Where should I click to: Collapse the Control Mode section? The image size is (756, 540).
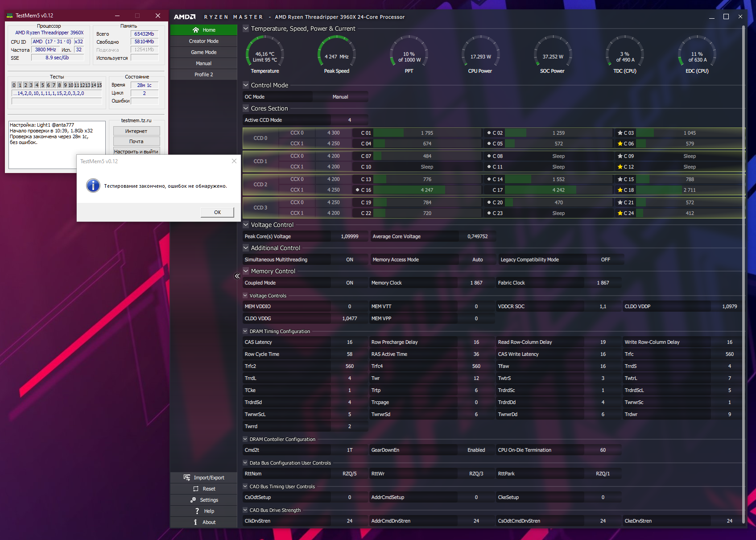pyautogui.click(x=246, y=85)
